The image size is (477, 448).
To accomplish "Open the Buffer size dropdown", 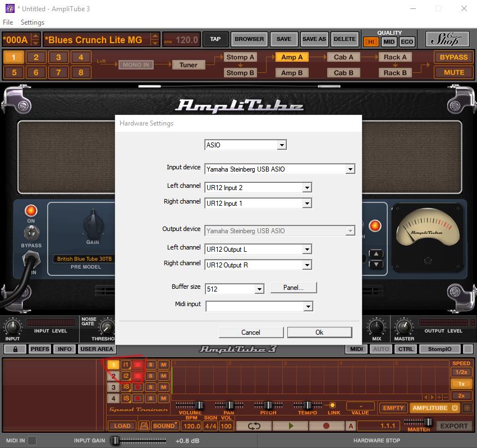I will coord(235,289).
